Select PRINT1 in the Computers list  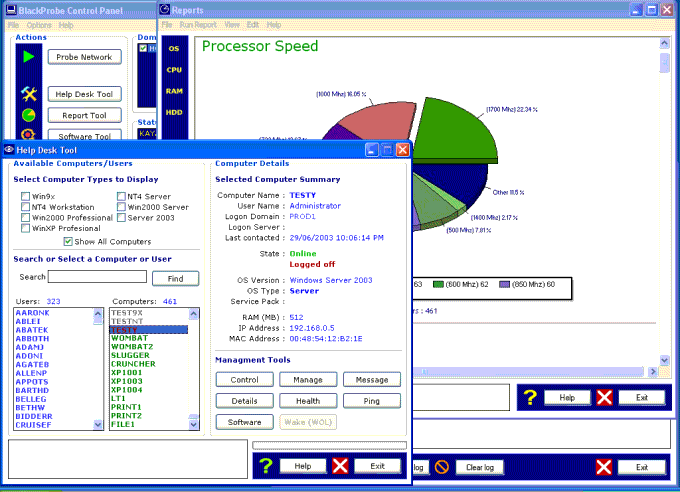(148, 407)
